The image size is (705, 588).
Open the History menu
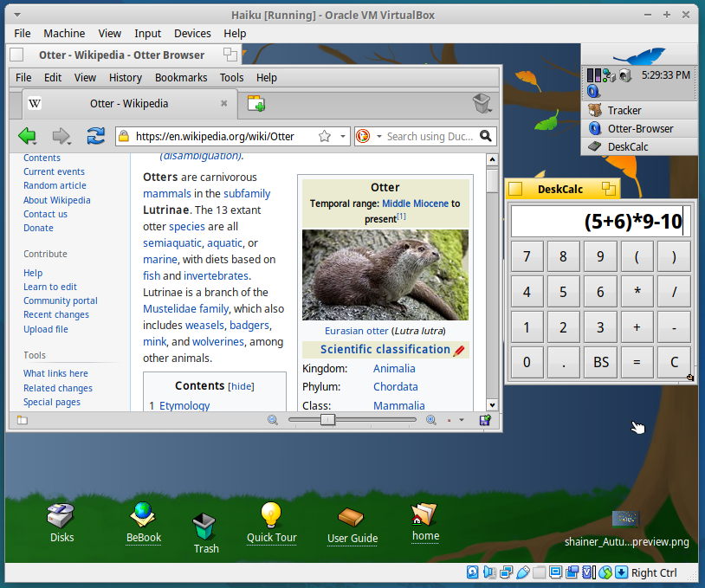[x=125, y=77]
